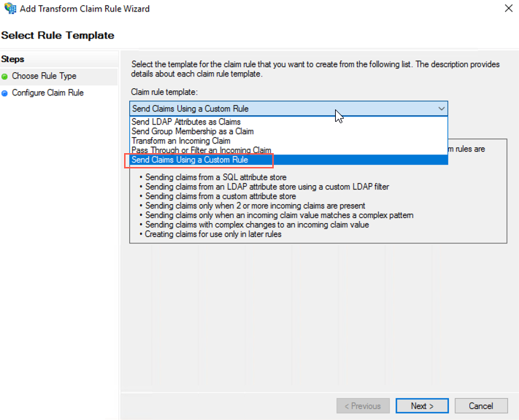Click the Steps panel header
This screenshot has width=519, height=420.
tap(13, 59)
